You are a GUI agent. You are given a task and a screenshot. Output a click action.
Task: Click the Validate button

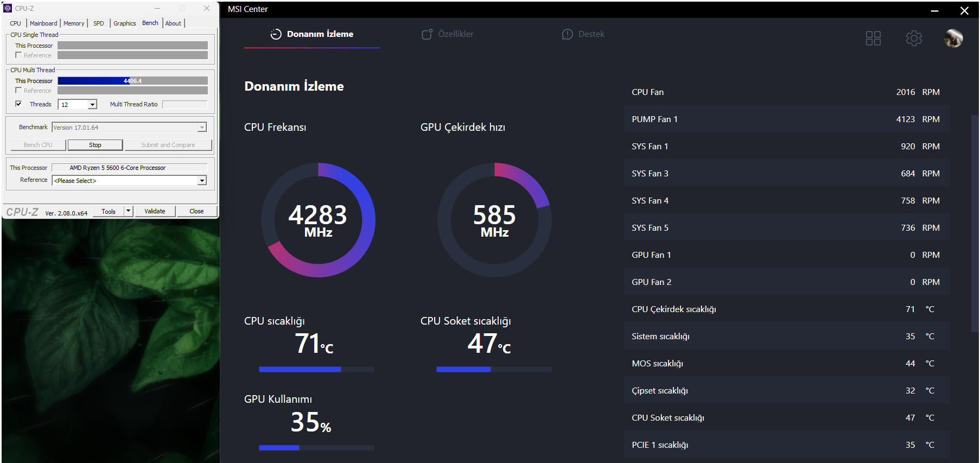(x=155, y=211)
